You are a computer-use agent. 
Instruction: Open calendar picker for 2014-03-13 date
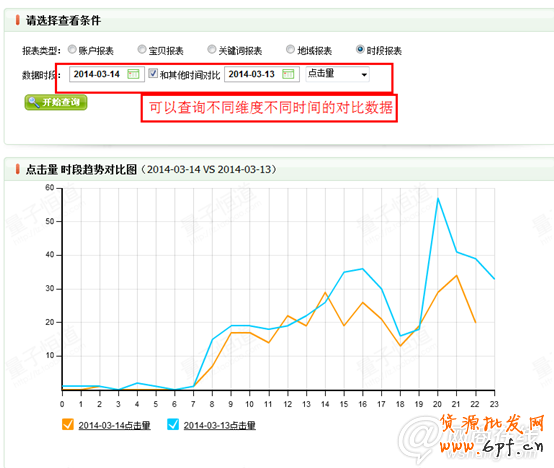click(x=288, y=74)
